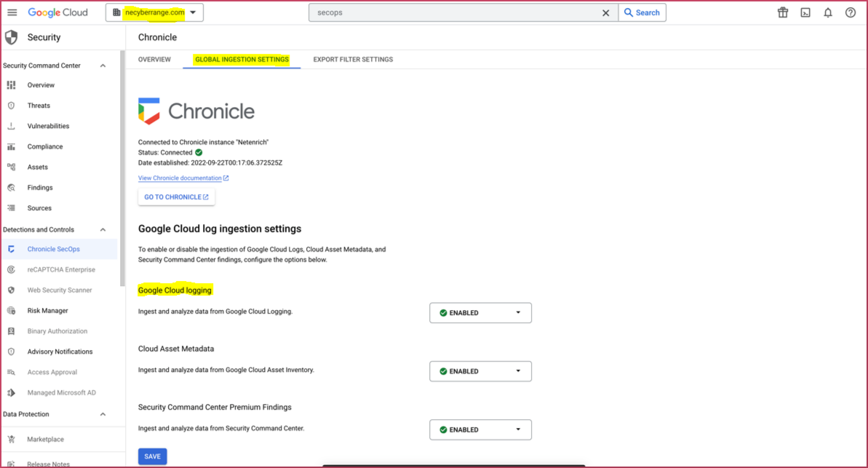
Task: Open the EXPORT FILTER SETTINGS tab
Action: click(x=353, y=59)
